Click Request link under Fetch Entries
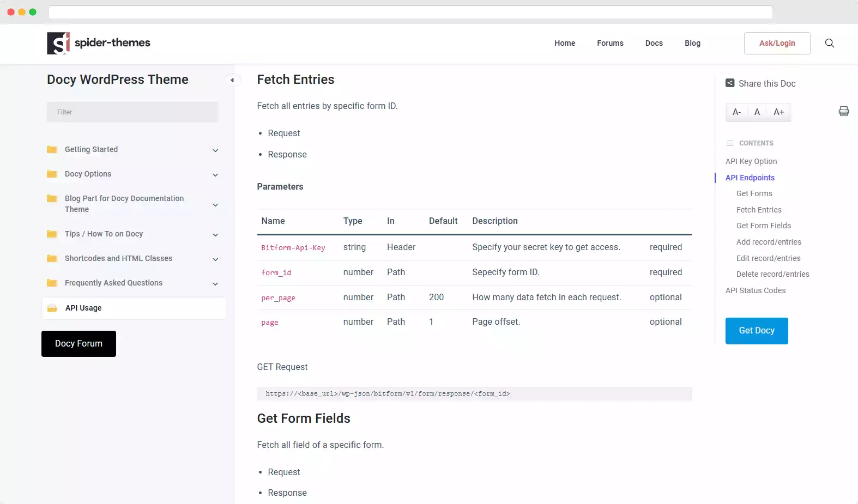 coord(284,133)
